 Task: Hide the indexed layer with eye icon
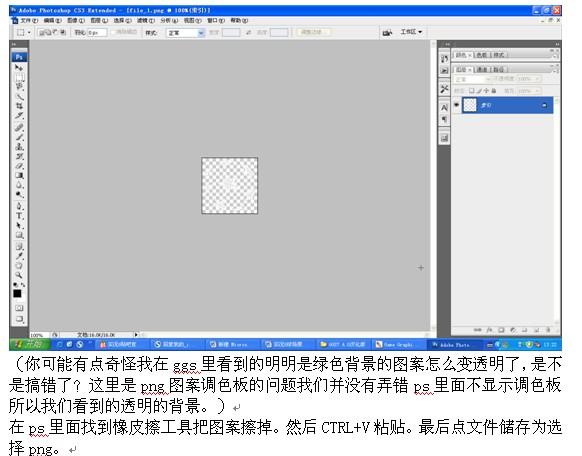[457, 105]
